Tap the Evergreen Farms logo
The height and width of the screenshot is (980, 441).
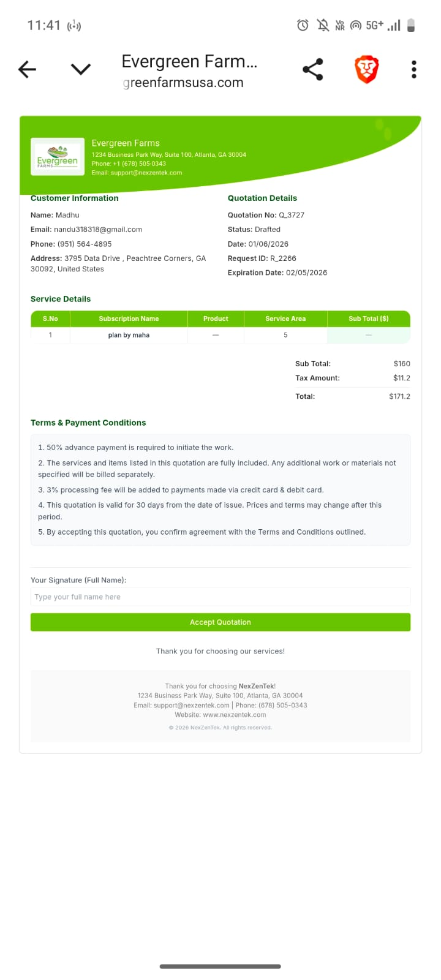click(x=58, y=157)
